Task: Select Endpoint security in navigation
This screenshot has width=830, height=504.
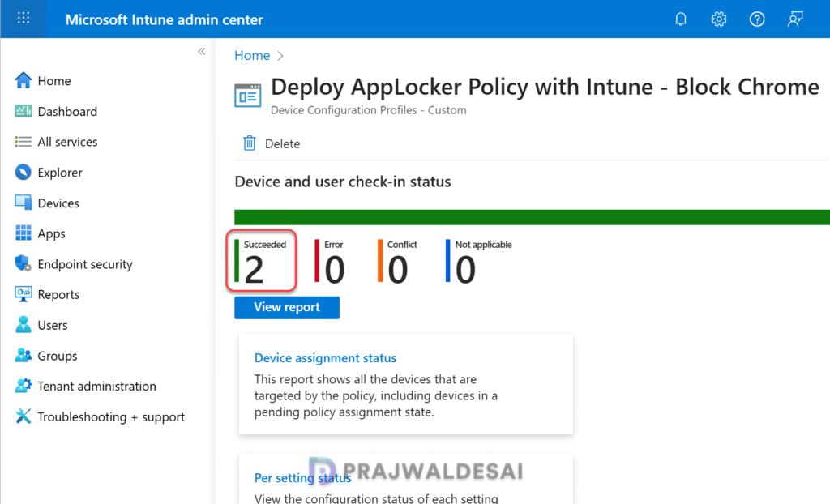Action: point(84,264)
